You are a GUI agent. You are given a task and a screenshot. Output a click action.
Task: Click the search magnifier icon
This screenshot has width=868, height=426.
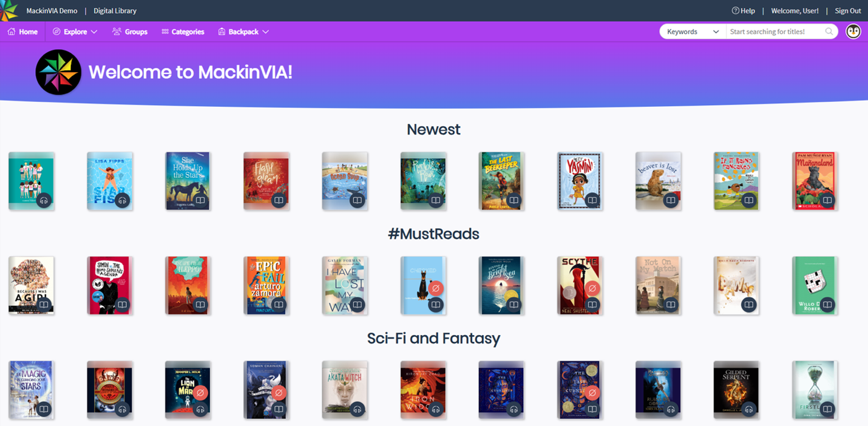click(829, 32)
